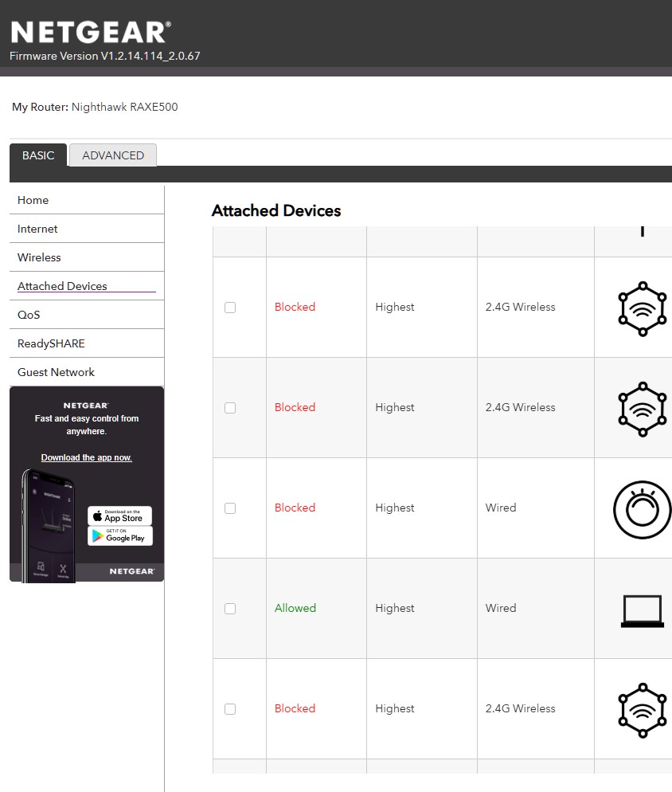Image resolution: width=672 pixels, height=792 pixels.
Task: Click the round device icon in the Blocked Wired row
Action: click(642, 510)
